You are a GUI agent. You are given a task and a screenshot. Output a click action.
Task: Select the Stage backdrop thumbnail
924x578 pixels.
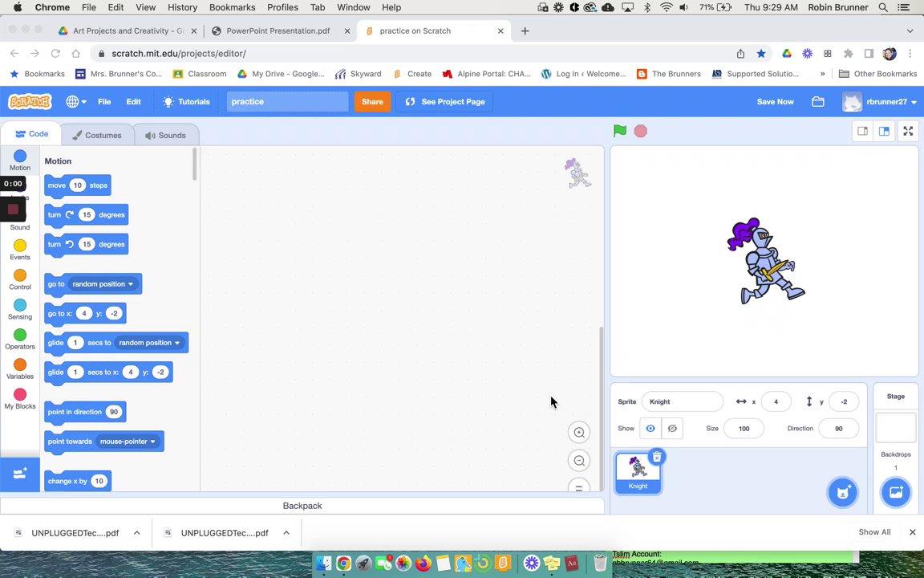point(895,428)
